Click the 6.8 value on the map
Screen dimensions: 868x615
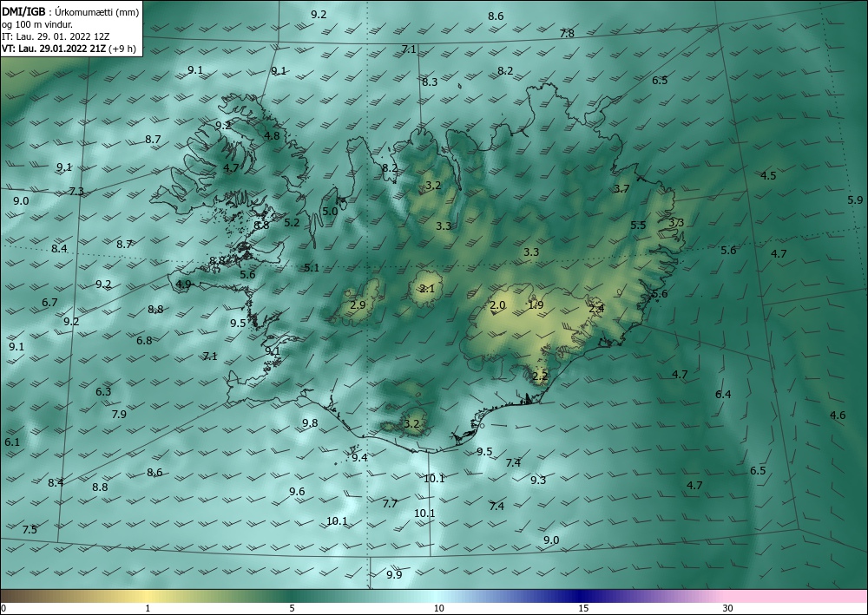pyautogui.click(x=144, y=341)
